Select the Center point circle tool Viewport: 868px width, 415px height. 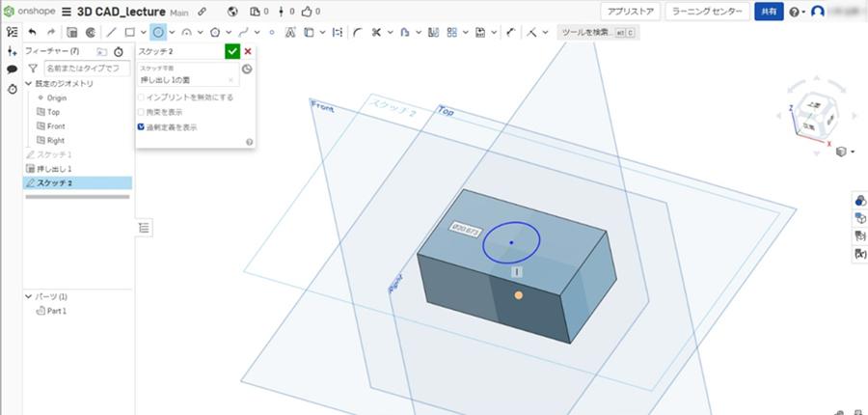click(158, 32)
